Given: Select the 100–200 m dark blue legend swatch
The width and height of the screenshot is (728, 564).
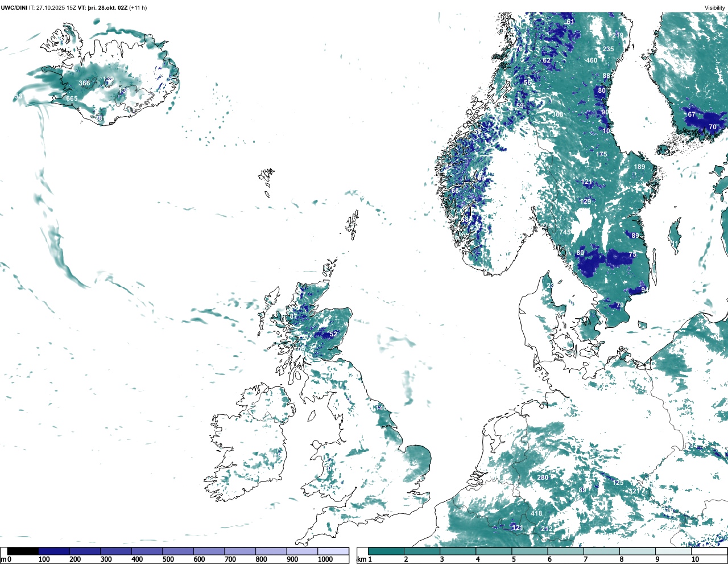Looking at the screenshot, I should click(x=54, y=551).
